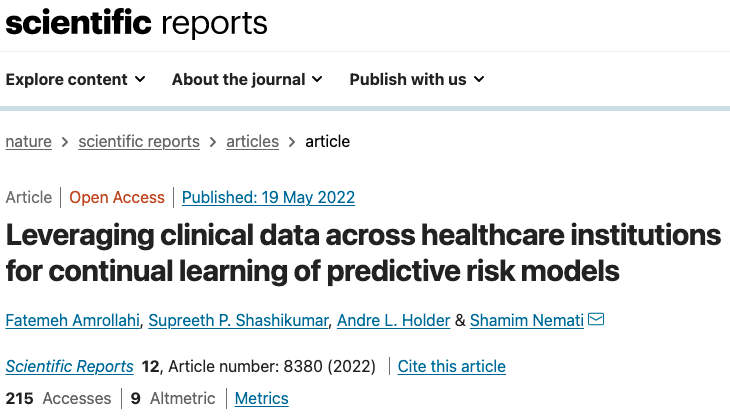Image resolution: width=730 pixels, height=417 pixels.
Task: Expand the Explore content menu
Action: [x=75, y=80]
